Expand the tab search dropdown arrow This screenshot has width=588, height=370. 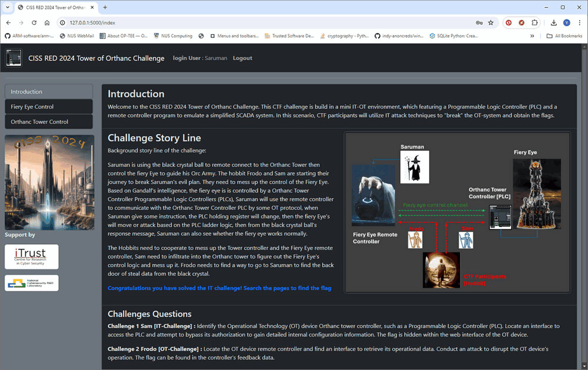point(8,7)
